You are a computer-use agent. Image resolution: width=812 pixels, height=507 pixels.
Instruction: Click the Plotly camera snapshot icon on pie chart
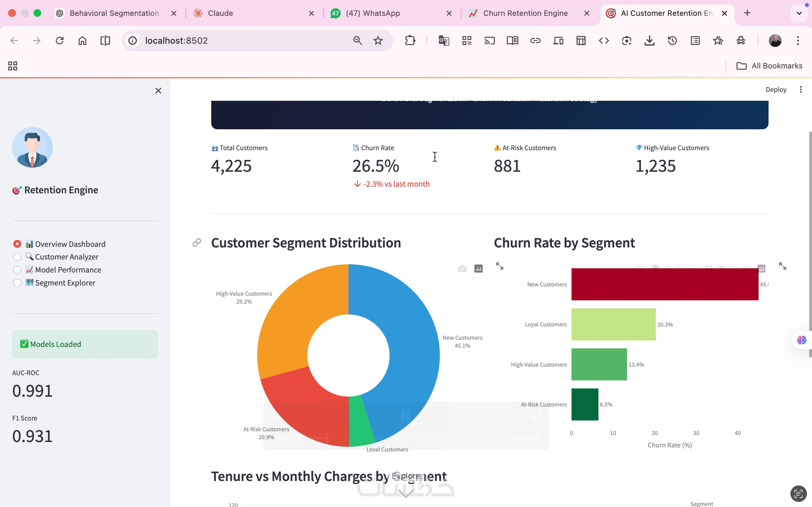point(462,269)
